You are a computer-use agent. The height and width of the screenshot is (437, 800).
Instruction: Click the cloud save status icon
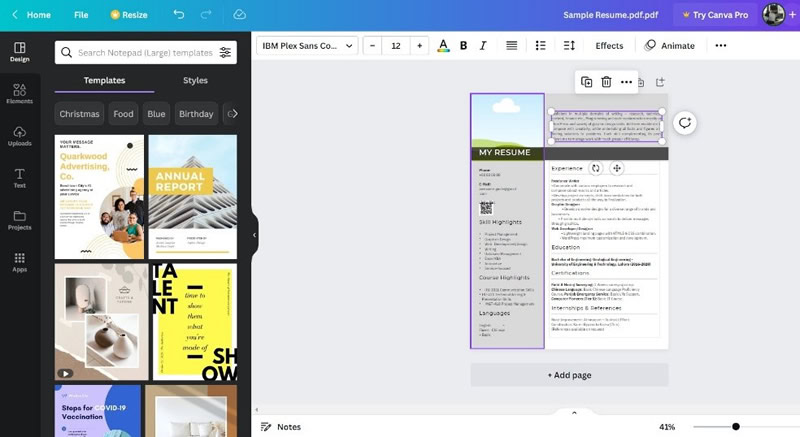239,14
